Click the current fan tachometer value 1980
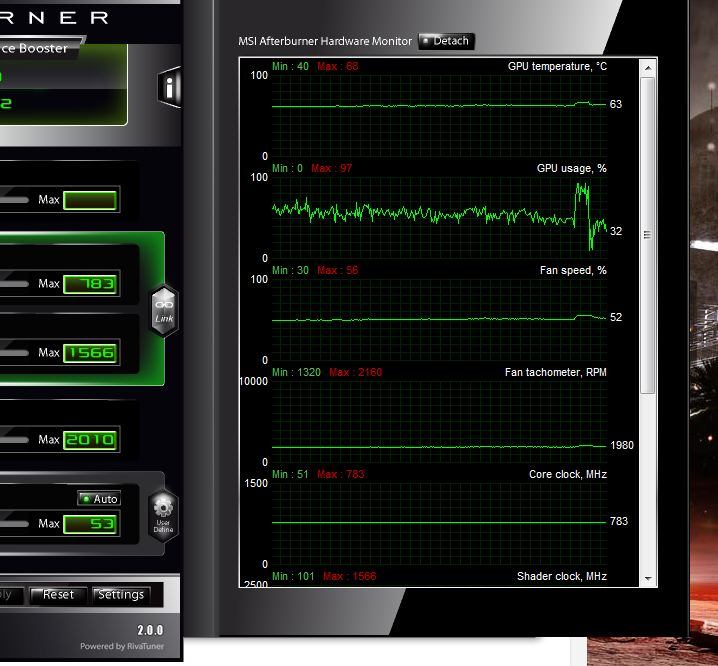This screenshot has width=718, height=666. tap(622, 445)
